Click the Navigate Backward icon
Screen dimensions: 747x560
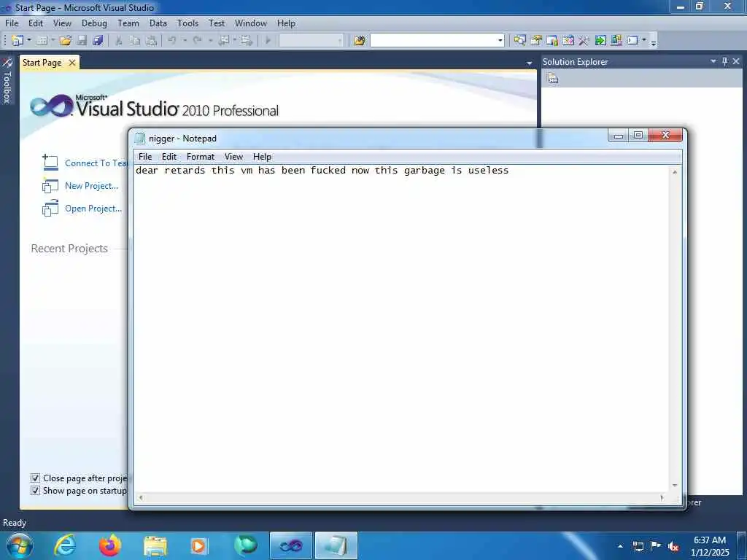point(223,41)
